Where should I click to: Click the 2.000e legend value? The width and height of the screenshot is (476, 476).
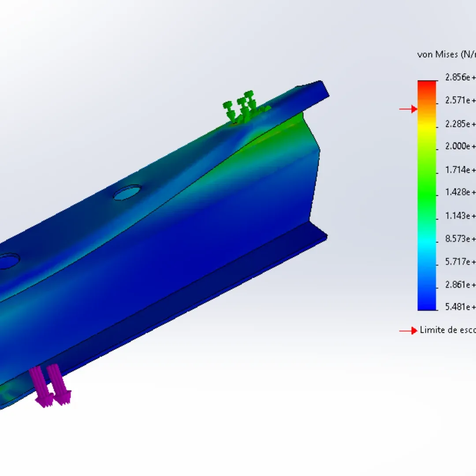pos(460,146)
